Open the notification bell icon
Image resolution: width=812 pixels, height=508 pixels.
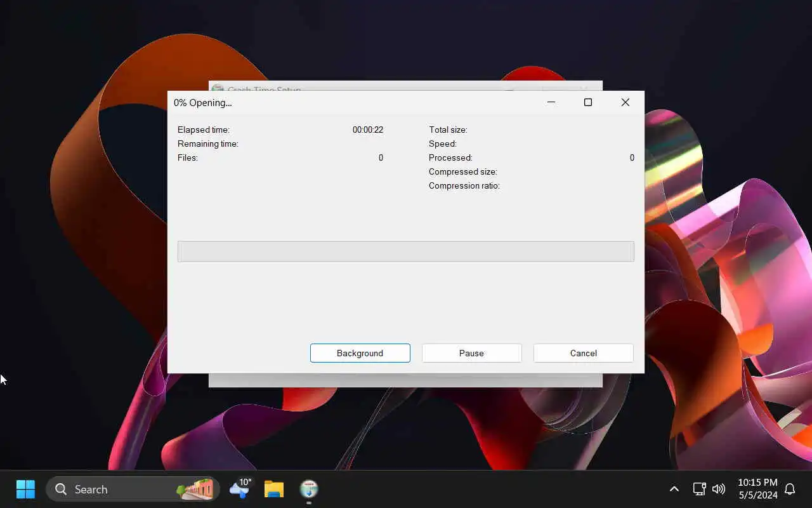coord(790,489)
